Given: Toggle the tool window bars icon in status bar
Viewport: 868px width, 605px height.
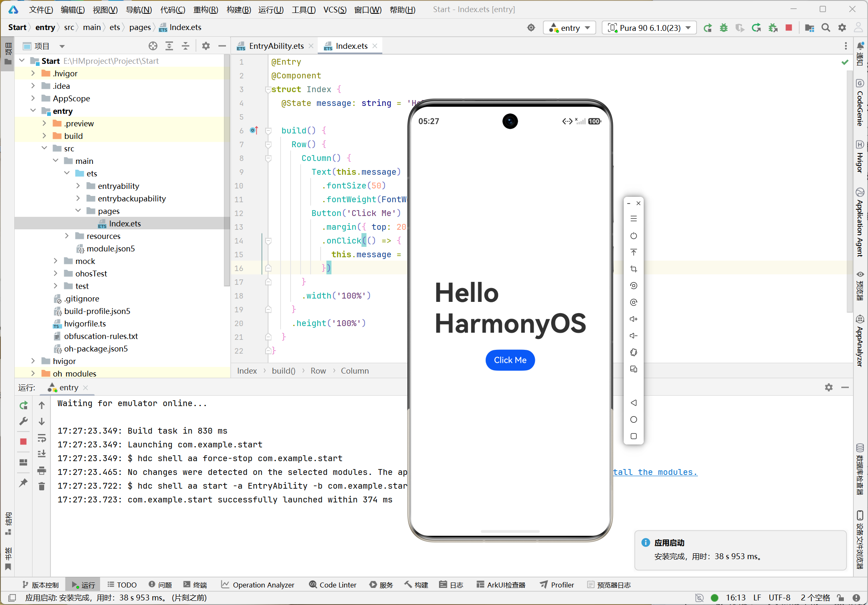Looking at the screenshot, I should (12, 597).
